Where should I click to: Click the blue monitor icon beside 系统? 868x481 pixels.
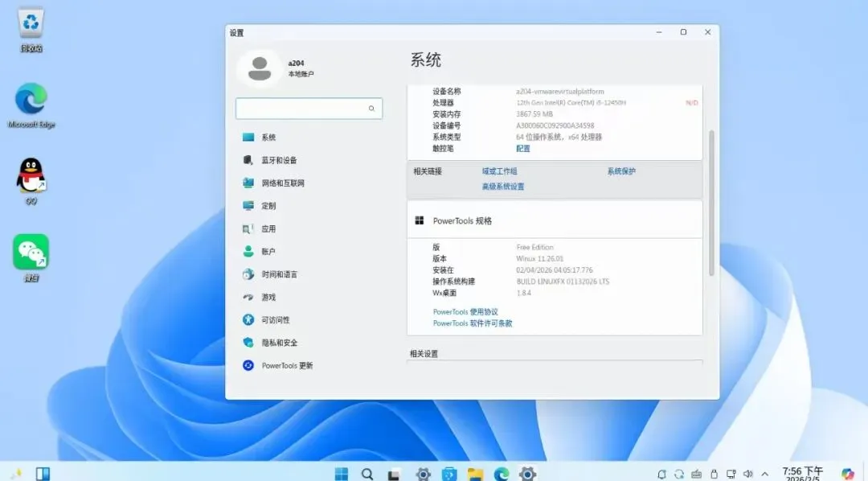[248, 137]
